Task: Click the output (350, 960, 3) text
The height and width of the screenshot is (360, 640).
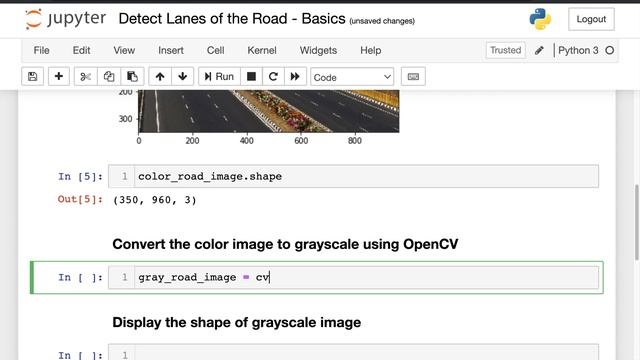Action: pyautogui.click(x=155, y=200)
